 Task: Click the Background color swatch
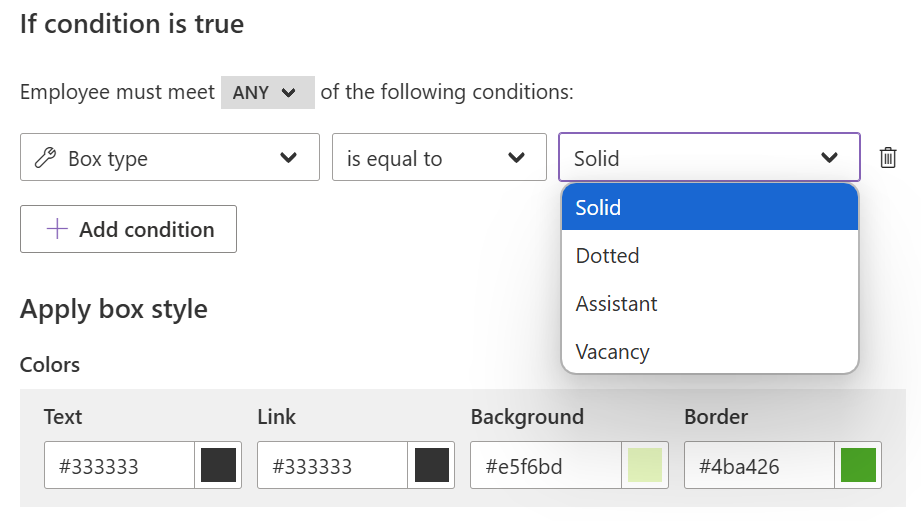645,465
